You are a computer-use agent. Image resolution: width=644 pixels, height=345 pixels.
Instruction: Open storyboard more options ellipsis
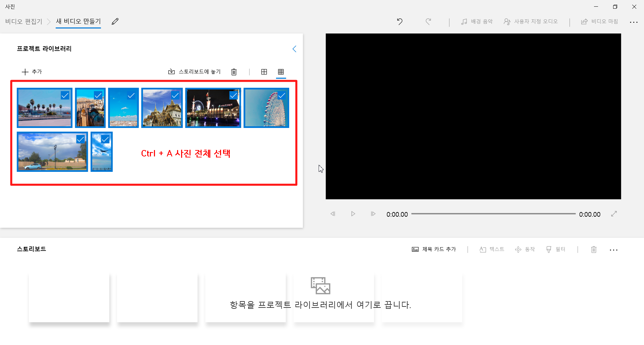613,250
